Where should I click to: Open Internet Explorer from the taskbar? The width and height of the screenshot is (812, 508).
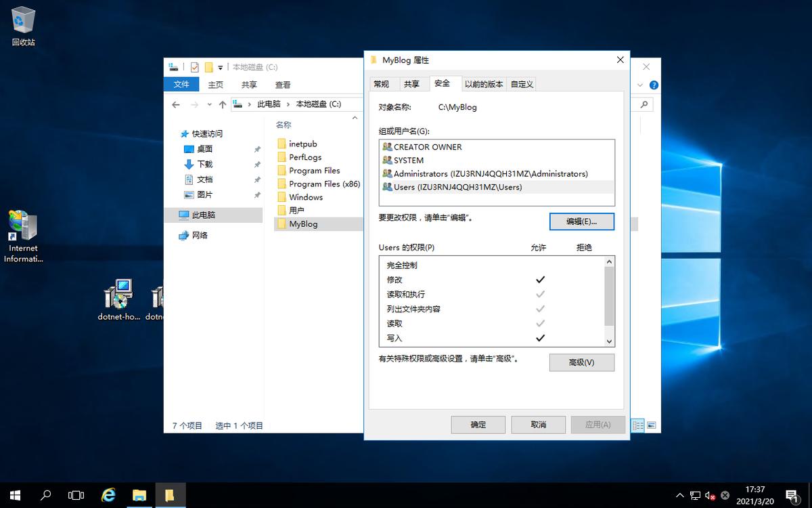[108, 495]
